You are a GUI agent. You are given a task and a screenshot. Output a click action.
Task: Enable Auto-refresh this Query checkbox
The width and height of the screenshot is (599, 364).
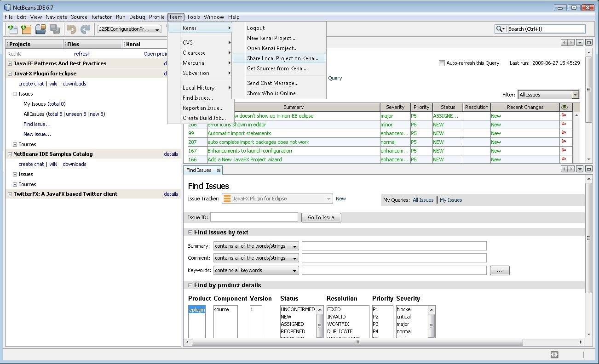pos(442,63)
